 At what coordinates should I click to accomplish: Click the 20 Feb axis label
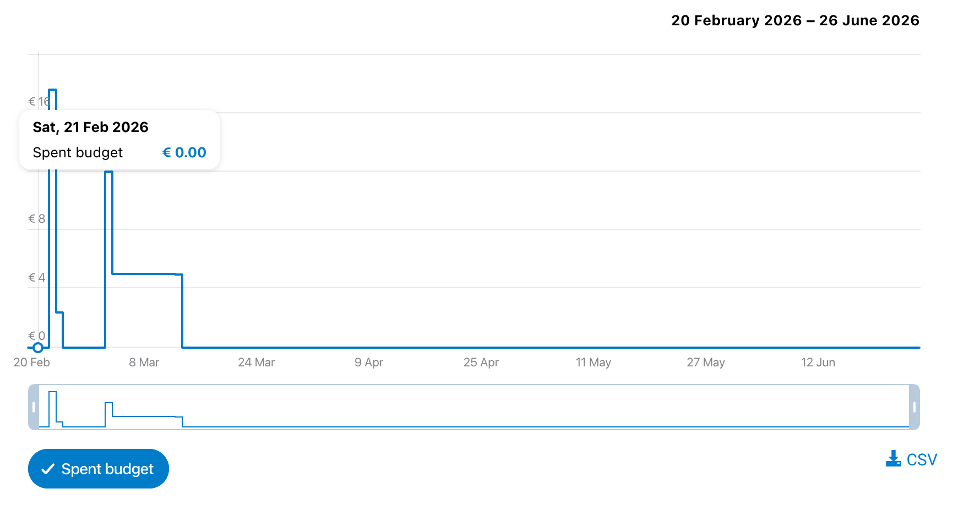pyautogui.click(x=31, y=363)
